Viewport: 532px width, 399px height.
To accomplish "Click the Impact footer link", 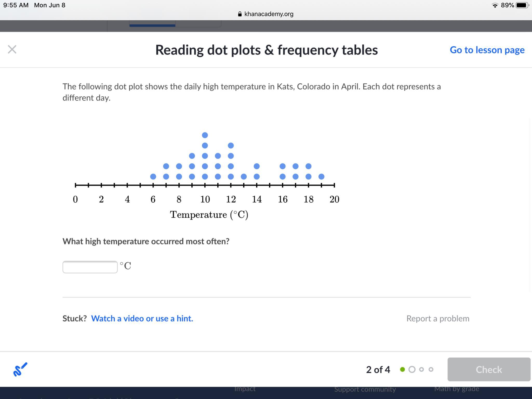I will tap(245, 389).
